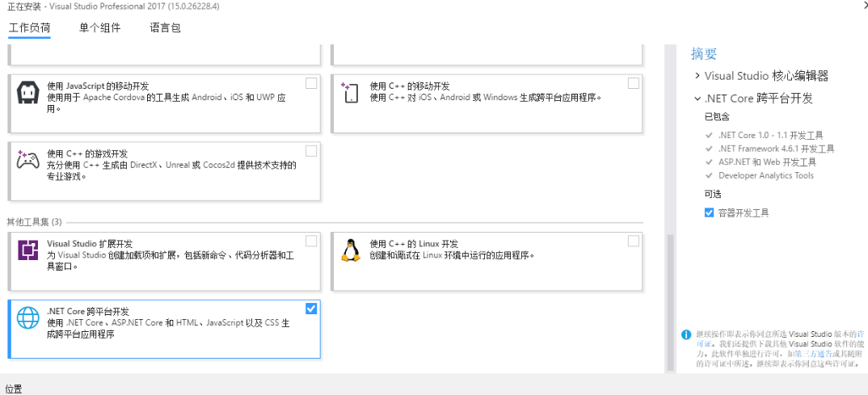
Task: Select the 使用 C++ 的移动开发 card title
Action: click(411, 86)
